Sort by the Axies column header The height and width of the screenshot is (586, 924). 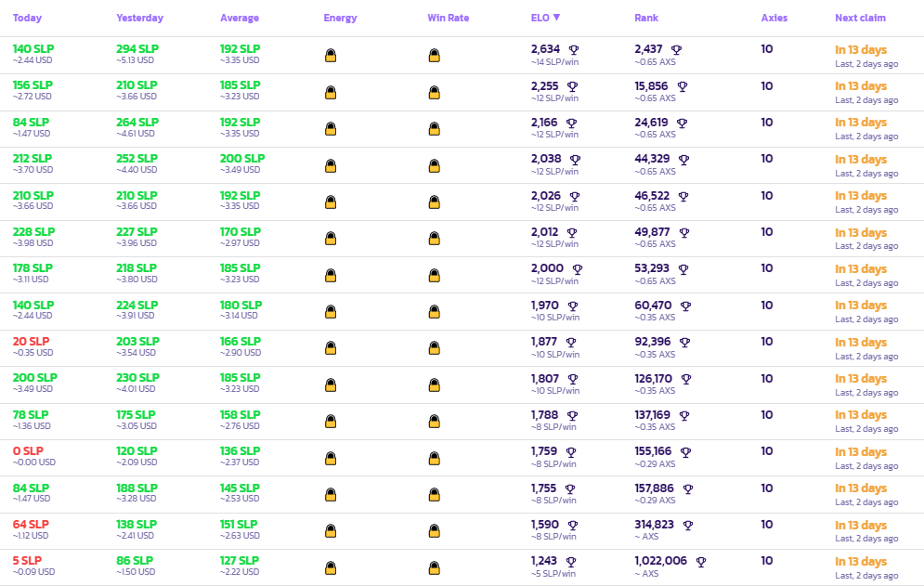774,18
